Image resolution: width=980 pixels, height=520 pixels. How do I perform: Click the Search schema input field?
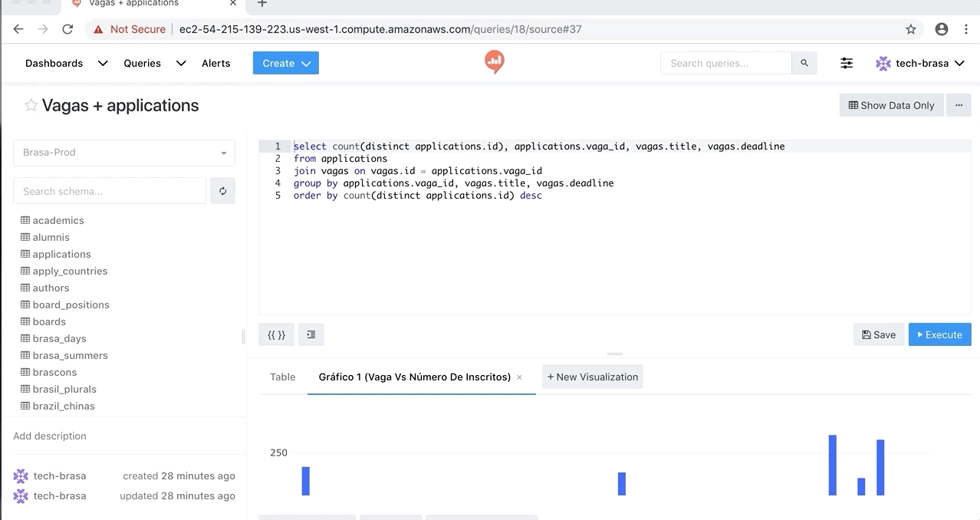click(x=110, y=191)
